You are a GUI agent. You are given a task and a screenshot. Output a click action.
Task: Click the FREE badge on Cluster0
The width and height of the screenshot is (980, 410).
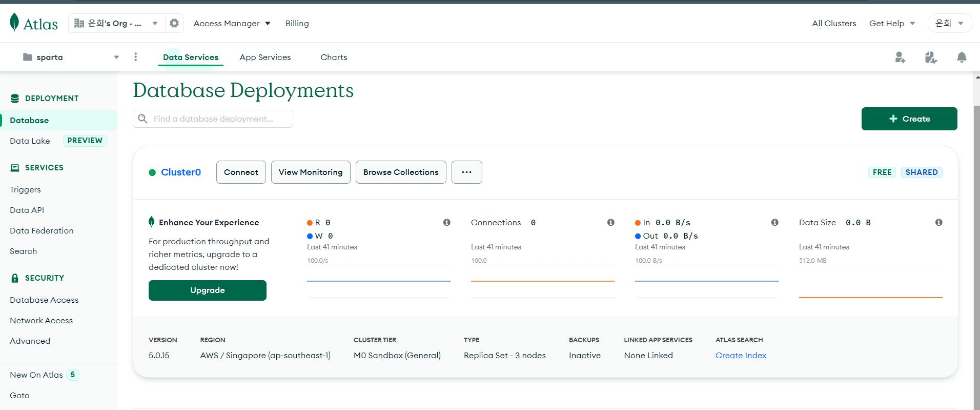point(882,172)
